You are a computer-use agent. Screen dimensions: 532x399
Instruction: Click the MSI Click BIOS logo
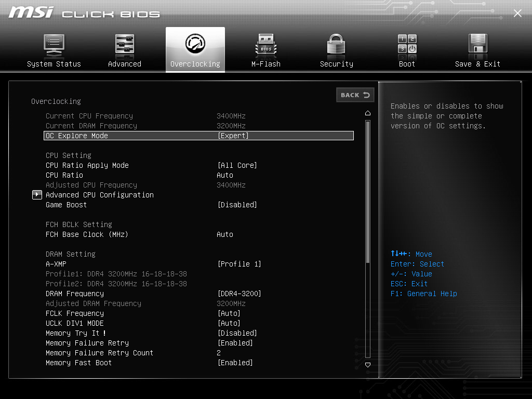[x=84, y=12]
